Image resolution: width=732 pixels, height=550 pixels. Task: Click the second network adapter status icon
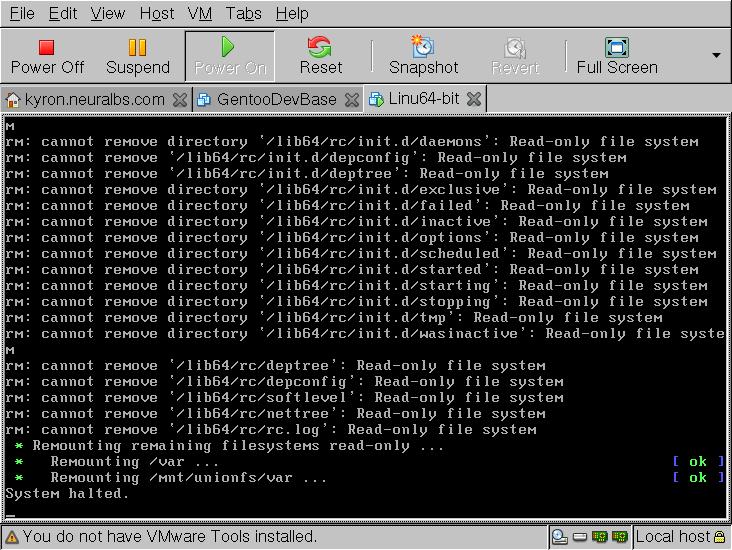[620, 537]
